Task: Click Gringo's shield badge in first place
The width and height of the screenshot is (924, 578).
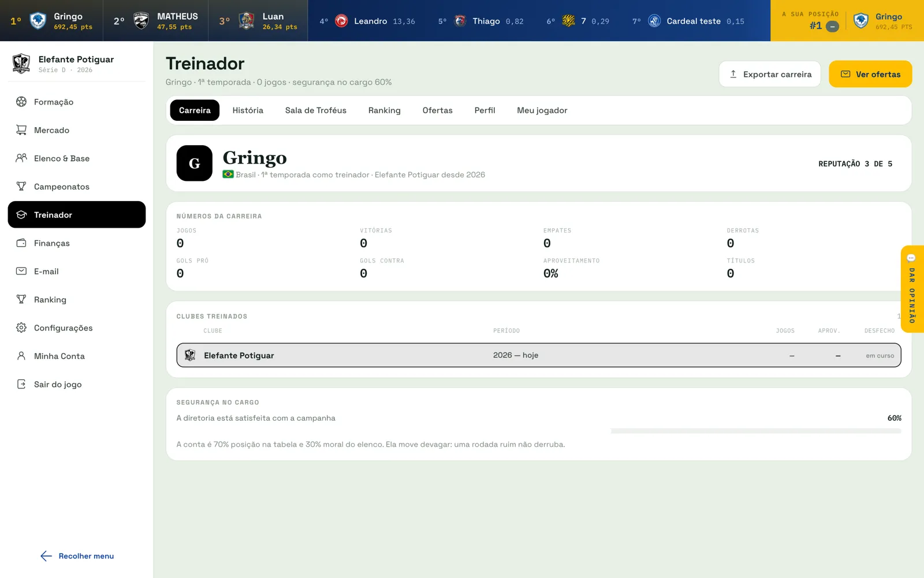Action: click(x=38, y=21)
